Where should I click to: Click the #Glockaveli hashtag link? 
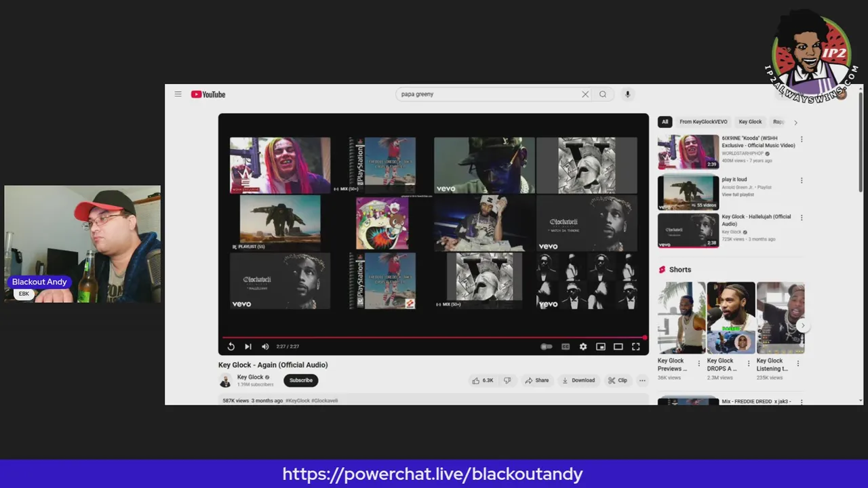[x=324, y=401]
